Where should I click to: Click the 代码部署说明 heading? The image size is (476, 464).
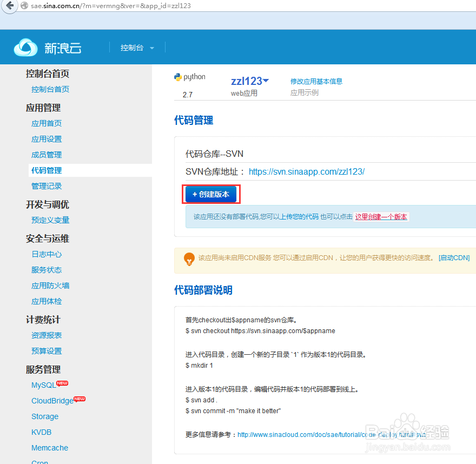point(203,290)
